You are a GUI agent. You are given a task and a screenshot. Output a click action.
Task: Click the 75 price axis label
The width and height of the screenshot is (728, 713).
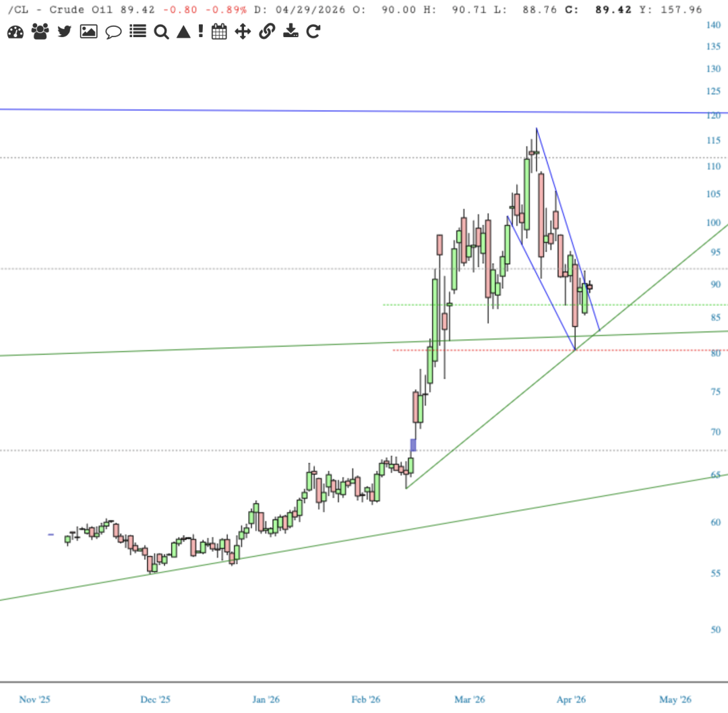(x=715, y=392)
